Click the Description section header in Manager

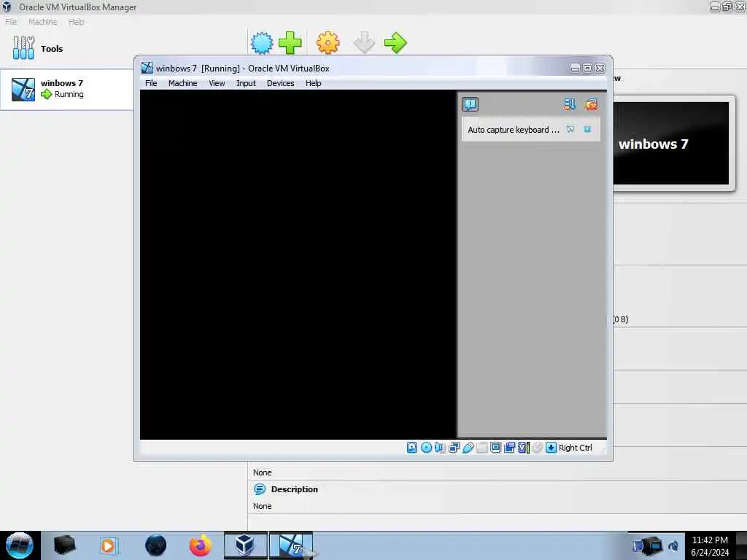click(295, 489)
